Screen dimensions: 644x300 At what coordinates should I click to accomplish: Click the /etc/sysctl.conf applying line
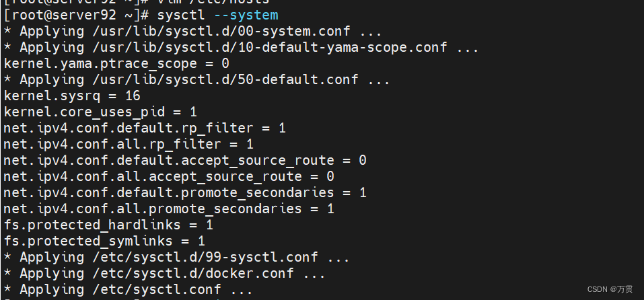[x=128, y=290]
